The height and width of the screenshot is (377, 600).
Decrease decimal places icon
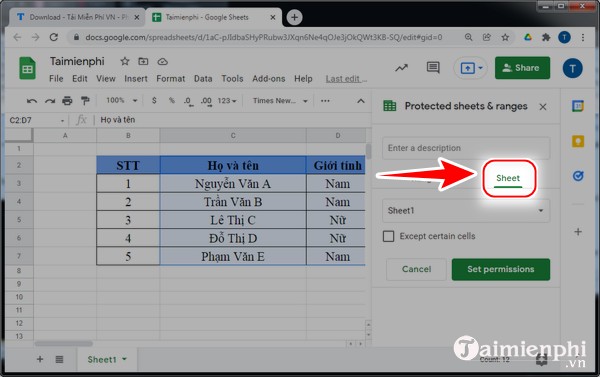coord(188,101)
